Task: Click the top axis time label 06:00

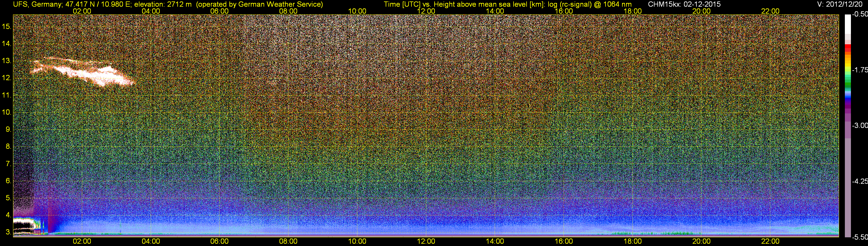Action: 219,11
